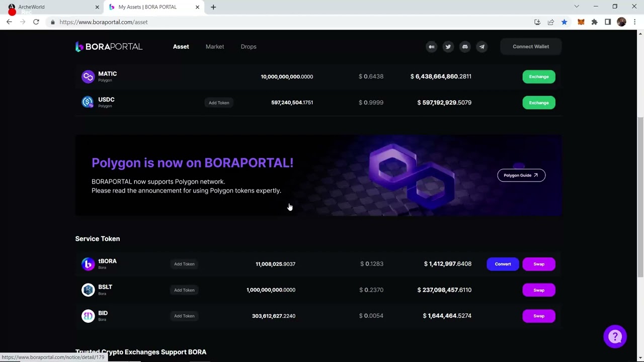
Task: Reload the page
Action: pyautogui.click(x=36, y=22)
